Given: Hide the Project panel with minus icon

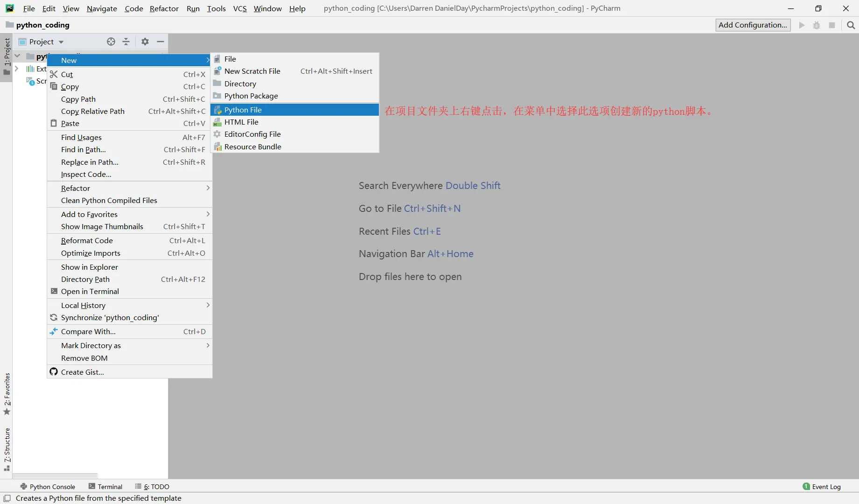Looking at the screenshot, I should tap(161, 42).
